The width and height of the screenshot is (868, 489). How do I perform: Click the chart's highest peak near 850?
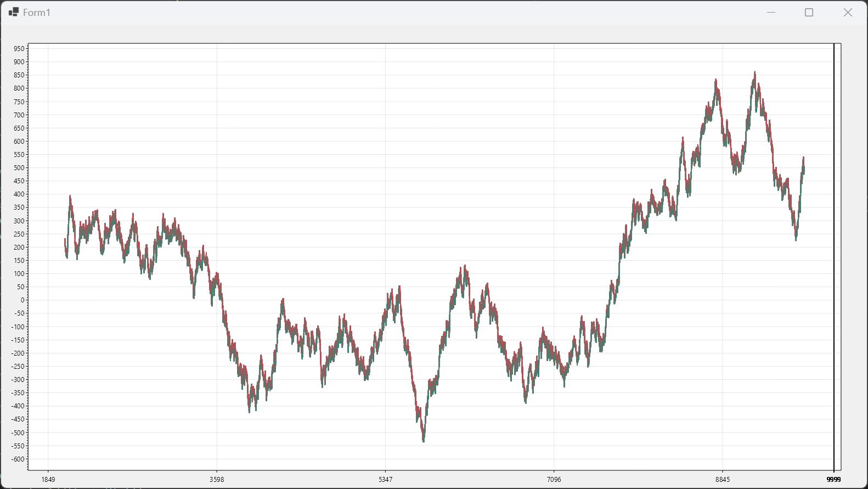click(x=755, y=72)
